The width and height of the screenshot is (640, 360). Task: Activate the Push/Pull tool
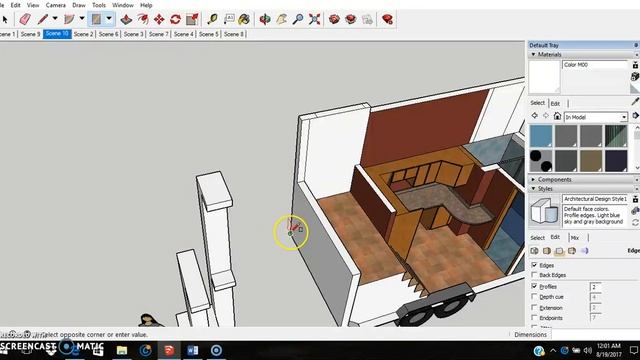[x=126, y=19]
